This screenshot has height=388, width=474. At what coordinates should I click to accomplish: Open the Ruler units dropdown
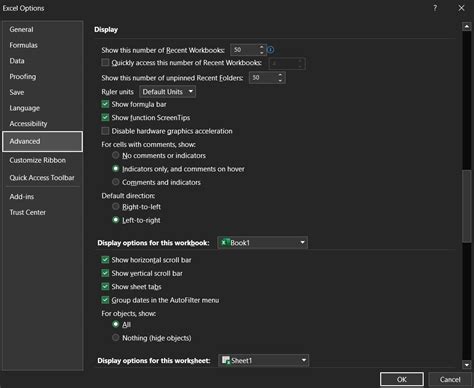[x=167, y=92]
